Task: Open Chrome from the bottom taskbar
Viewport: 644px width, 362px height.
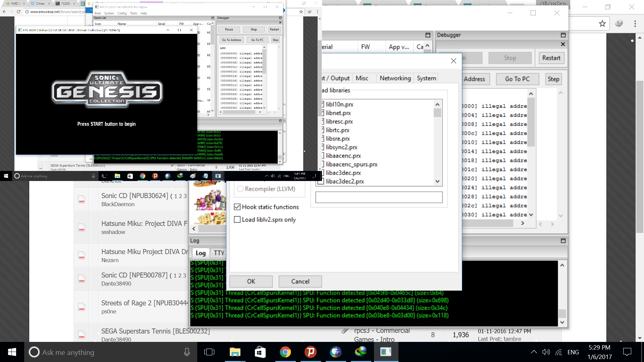Action: (x=285, y=352)
